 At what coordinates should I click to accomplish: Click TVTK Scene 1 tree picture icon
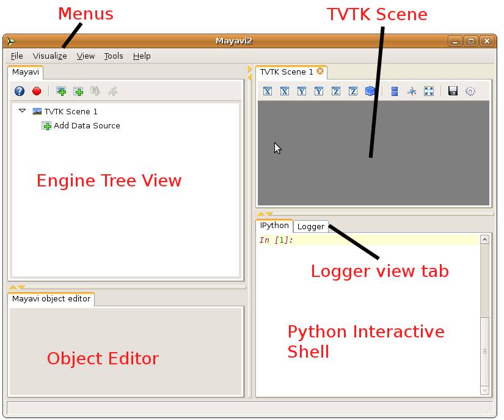click(x=37, y=111)
